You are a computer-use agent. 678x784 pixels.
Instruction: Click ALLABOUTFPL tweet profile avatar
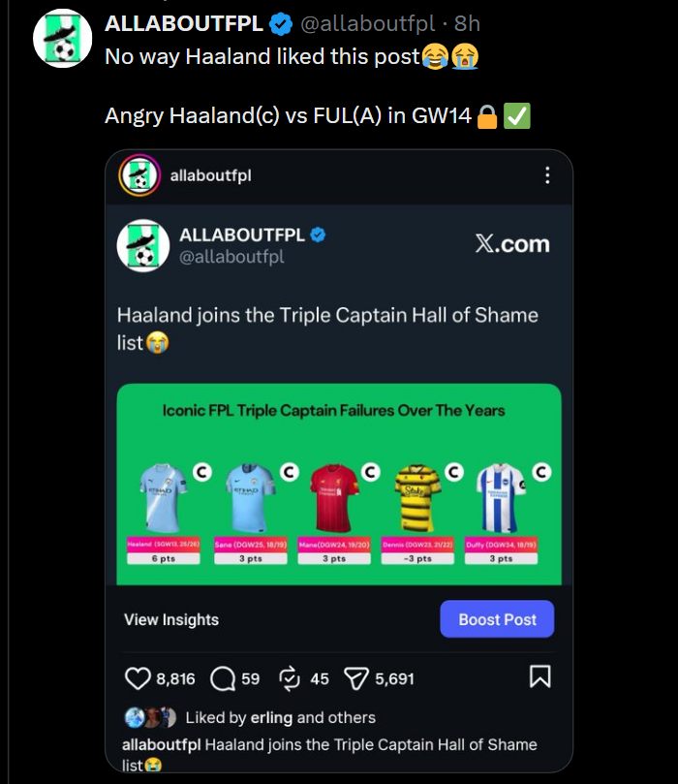[x=62, y=41]
